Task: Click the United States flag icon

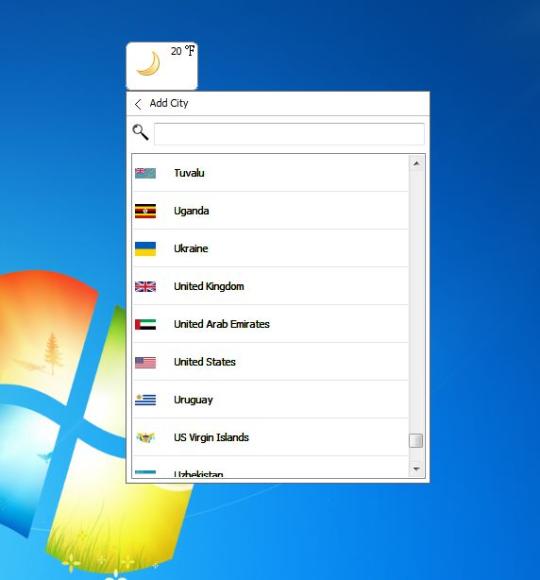Action: tap(145, 362)
